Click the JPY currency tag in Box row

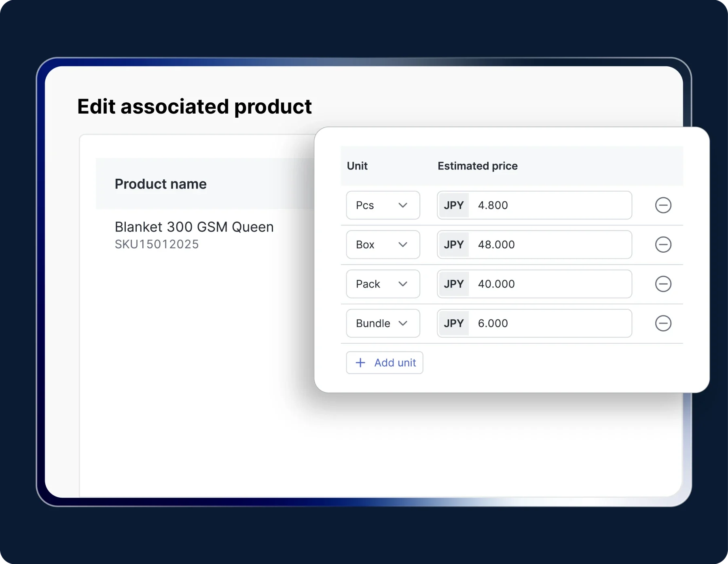pyautogui.click(x=453, y=245)
